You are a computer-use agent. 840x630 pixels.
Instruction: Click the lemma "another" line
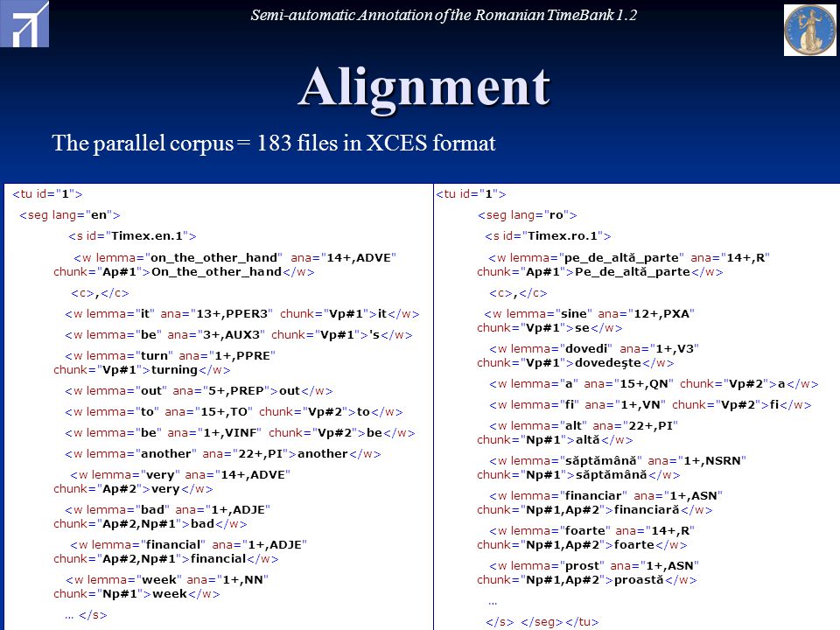223,454
